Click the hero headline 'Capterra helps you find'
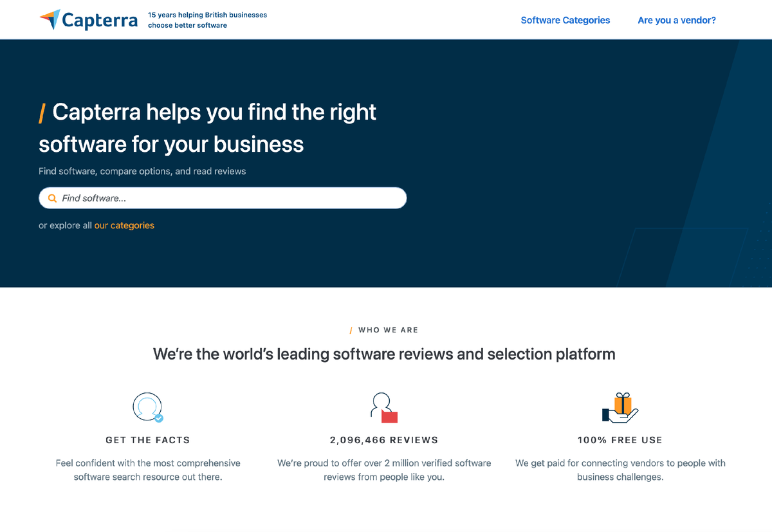 coord(208,127)
